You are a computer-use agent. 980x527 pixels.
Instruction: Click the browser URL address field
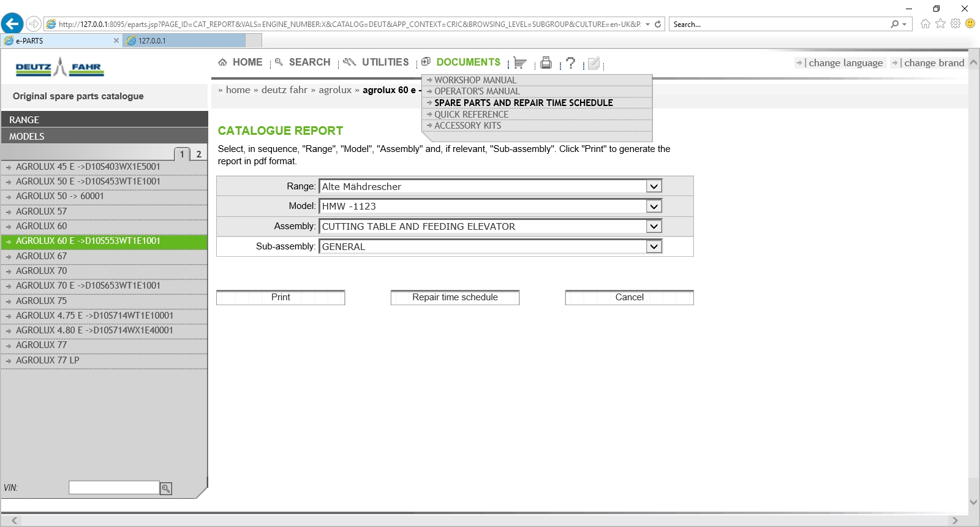(349, 25)
